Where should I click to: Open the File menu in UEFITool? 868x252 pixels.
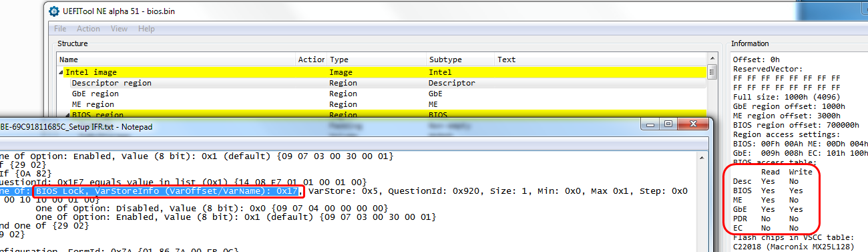[60, 29]
